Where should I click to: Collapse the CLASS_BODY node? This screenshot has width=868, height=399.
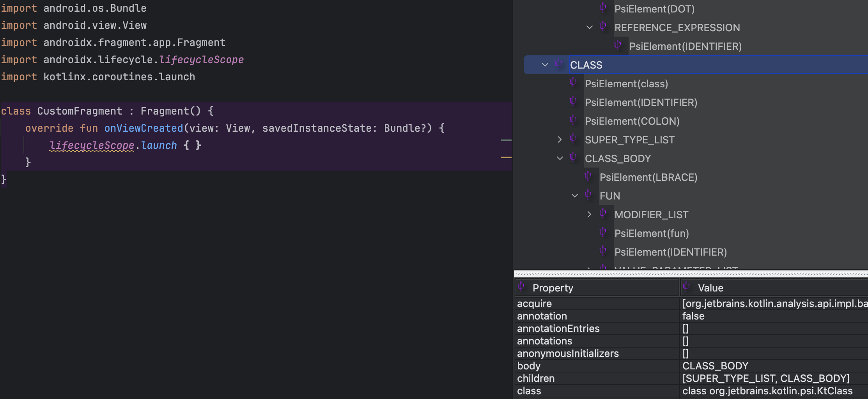[x=560, y=158]
